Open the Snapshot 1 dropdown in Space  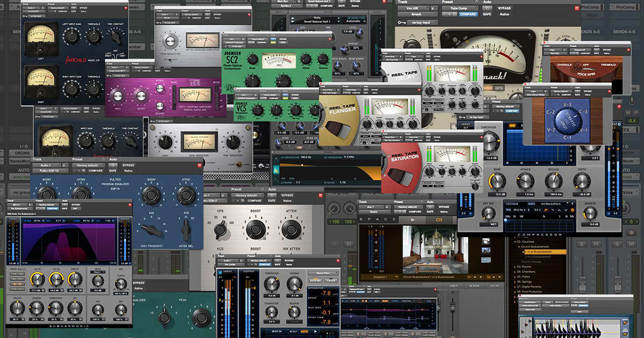tap(379, 277)
